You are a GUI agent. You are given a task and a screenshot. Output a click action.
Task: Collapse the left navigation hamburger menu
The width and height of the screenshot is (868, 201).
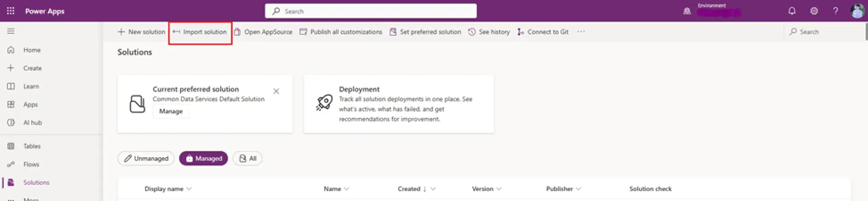(11, 31)
